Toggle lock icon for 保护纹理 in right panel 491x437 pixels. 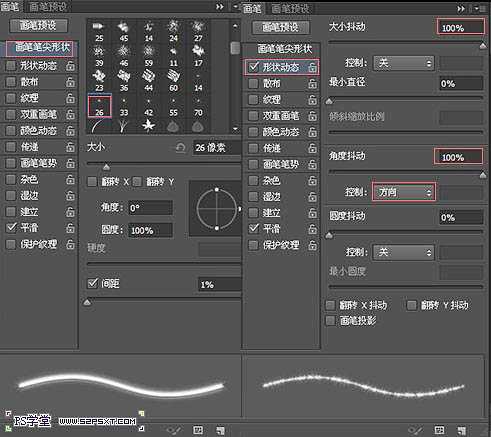coord(312,245)
